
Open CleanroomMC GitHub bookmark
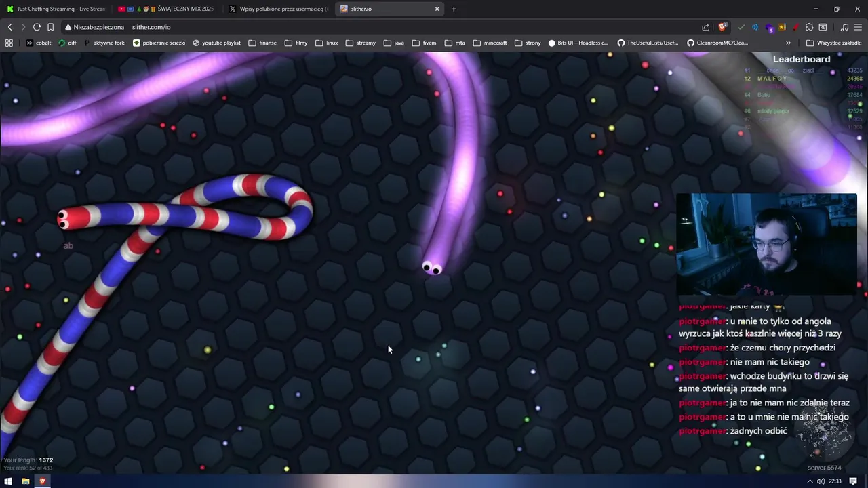717,43
